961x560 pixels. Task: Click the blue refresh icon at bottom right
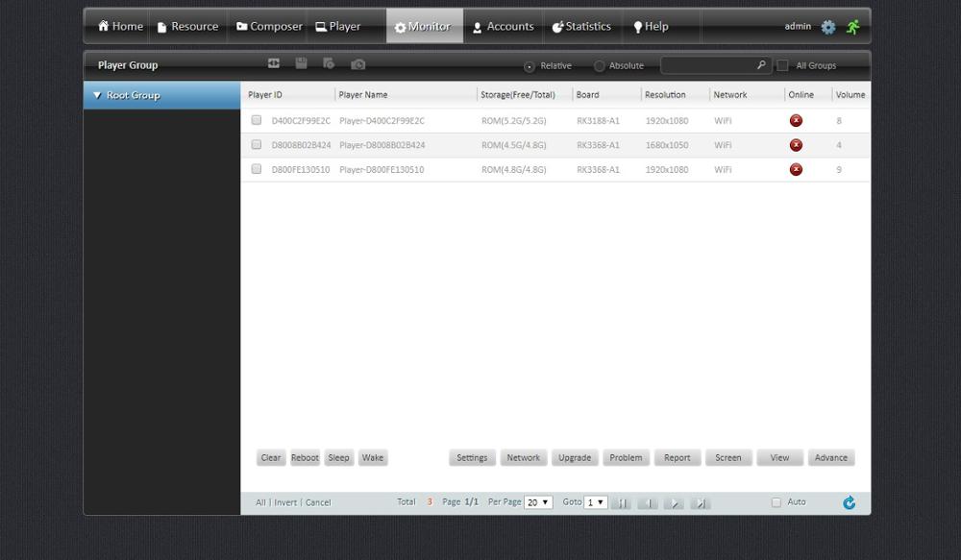849,503
